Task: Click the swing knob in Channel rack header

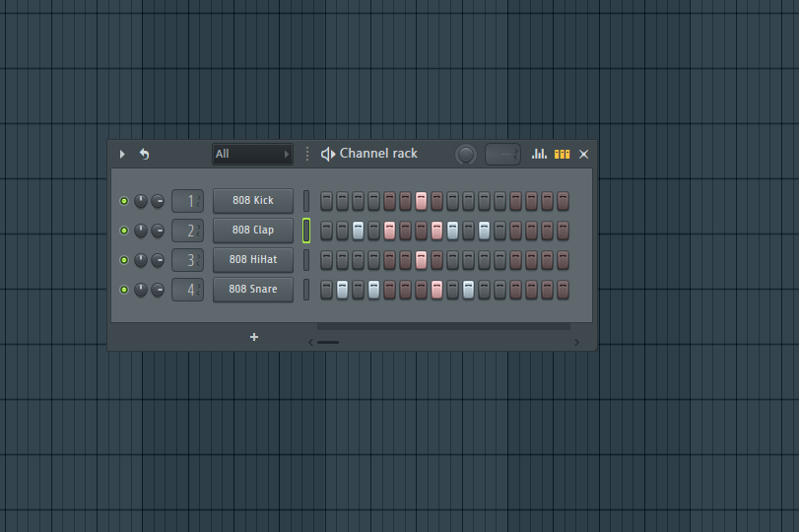Action: pyautogui.click(x=465, y=155)
